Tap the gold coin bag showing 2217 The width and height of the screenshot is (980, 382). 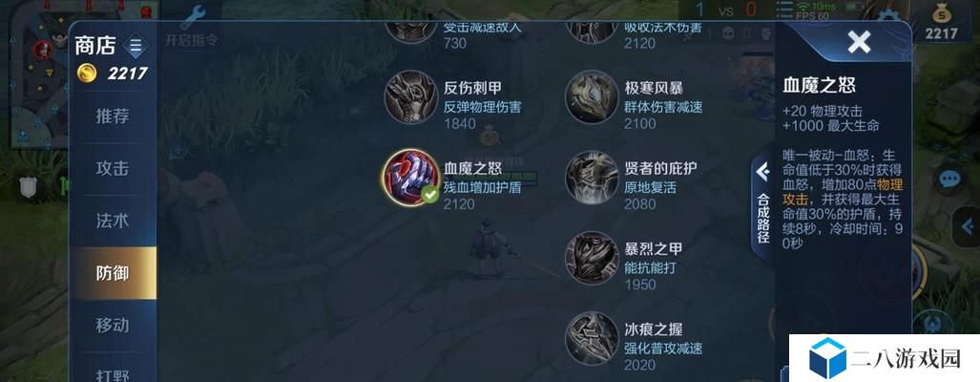[x=941, y=21]
